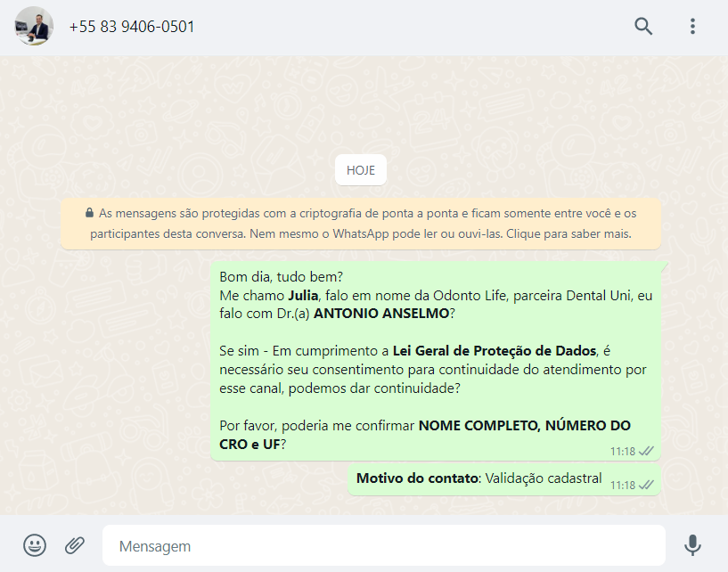Select the message mentioning ANTONIO ANSELMO
Image resolution: width=728 pixels, height=572 pixels.
[x=436, y=361]
